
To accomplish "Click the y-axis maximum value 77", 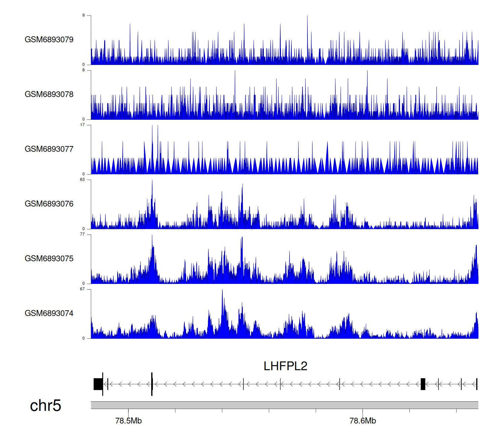I will (82, 234).
